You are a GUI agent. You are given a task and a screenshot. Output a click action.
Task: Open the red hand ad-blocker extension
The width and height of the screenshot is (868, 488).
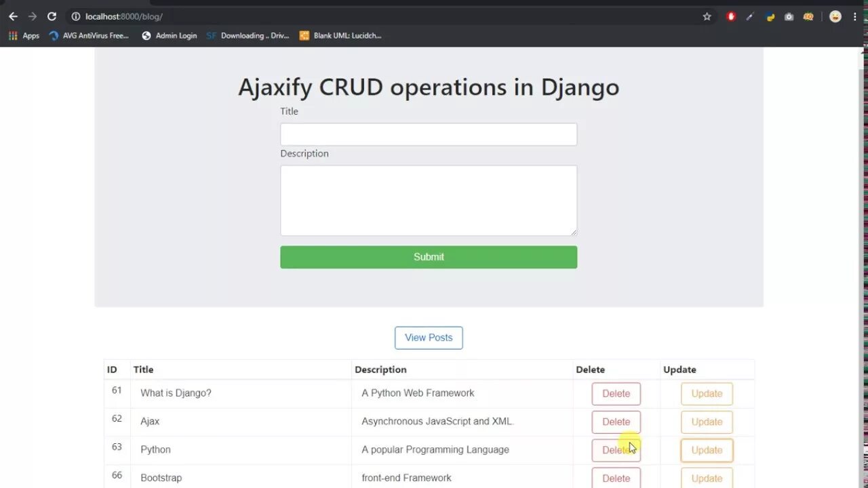(731, 16)
